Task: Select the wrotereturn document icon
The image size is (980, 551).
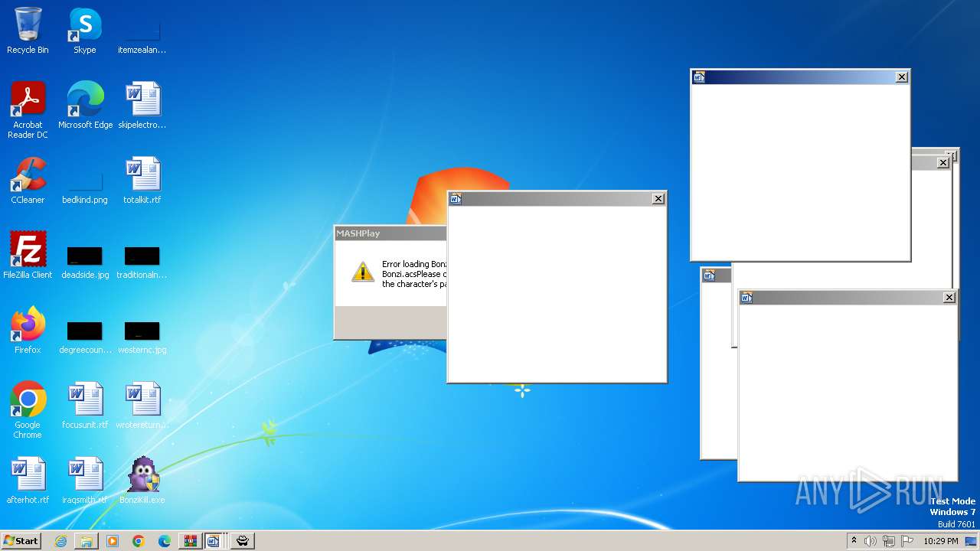Action: 142,406
